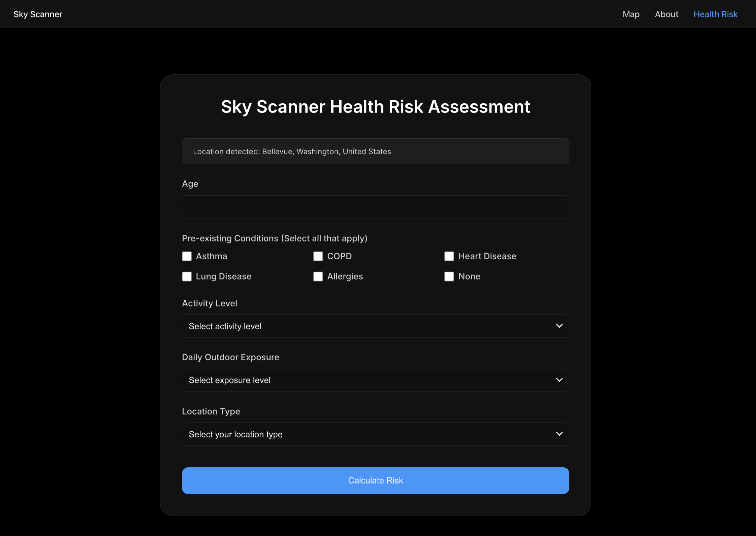Click the Daily Outdoor Exposure chevron arrow
Viewport: 756px width, 536px height.
559,380
